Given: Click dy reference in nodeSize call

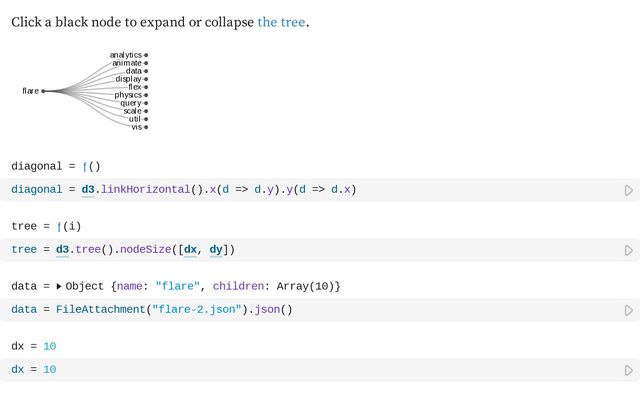Looking at the screenshot, I should tap(216, 249).
